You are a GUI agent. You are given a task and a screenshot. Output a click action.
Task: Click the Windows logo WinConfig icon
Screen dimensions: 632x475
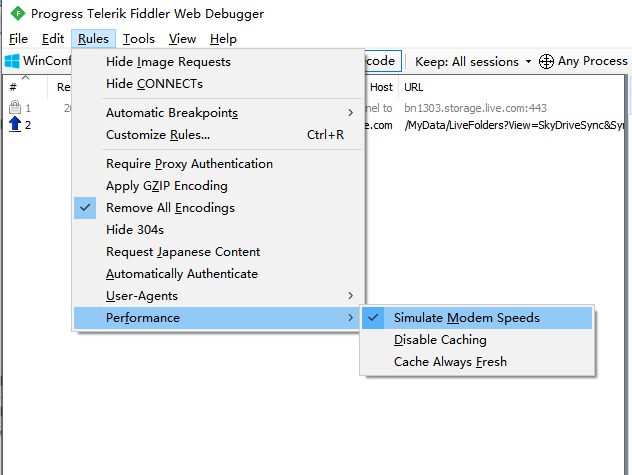coord(12,61)
